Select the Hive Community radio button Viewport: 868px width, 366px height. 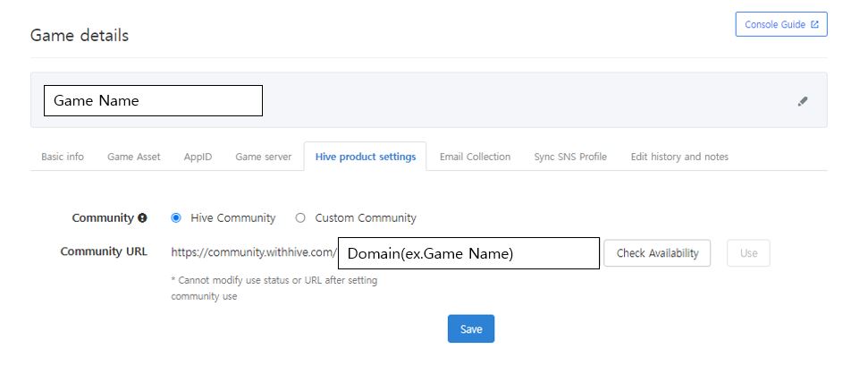(176, 218)
